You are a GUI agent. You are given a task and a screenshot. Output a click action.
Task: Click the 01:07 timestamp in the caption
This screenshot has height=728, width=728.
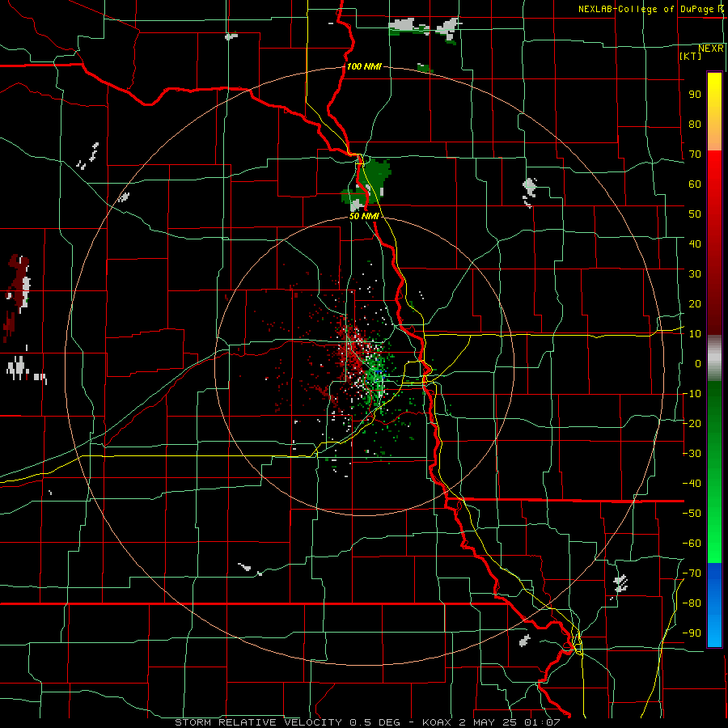tap(542, 722)
